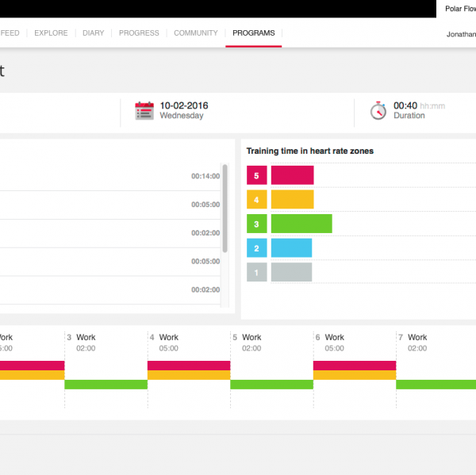This screenshot has height=475, width=476.
Task: Open the Community tab
Action: click(195, 33)
